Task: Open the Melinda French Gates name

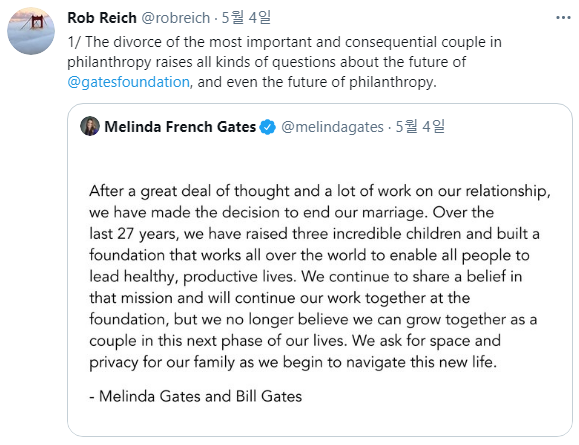Action: point(180,127)
